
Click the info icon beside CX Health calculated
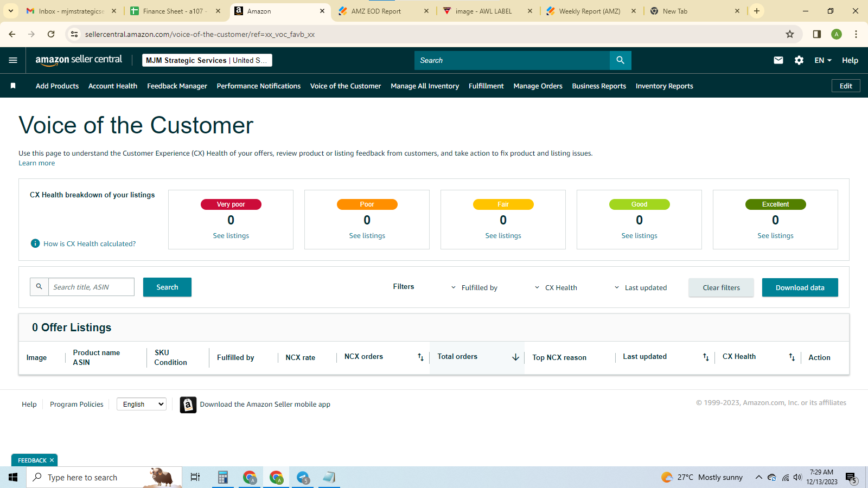coord(35,243)
